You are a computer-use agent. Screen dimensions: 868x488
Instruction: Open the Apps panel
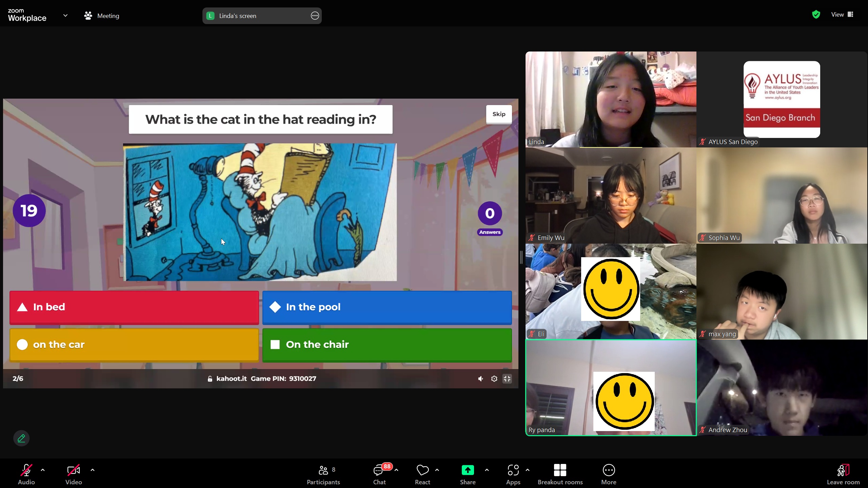(513, 474)
